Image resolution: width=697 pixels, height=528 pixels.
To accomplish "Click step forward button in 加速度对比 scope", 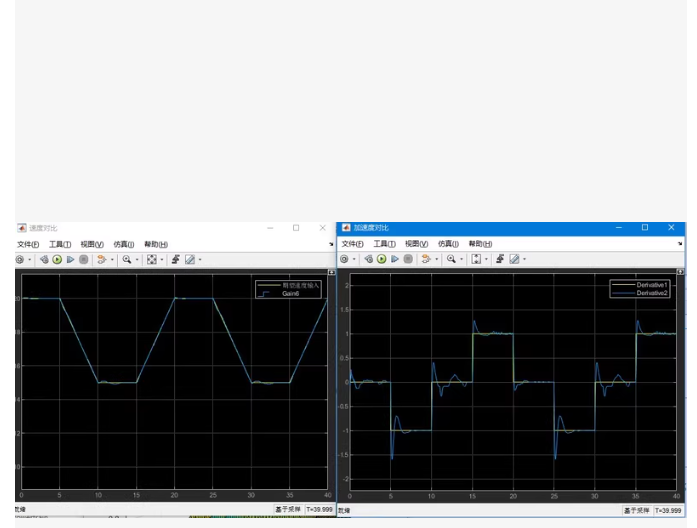I will [x=395, y=259].
